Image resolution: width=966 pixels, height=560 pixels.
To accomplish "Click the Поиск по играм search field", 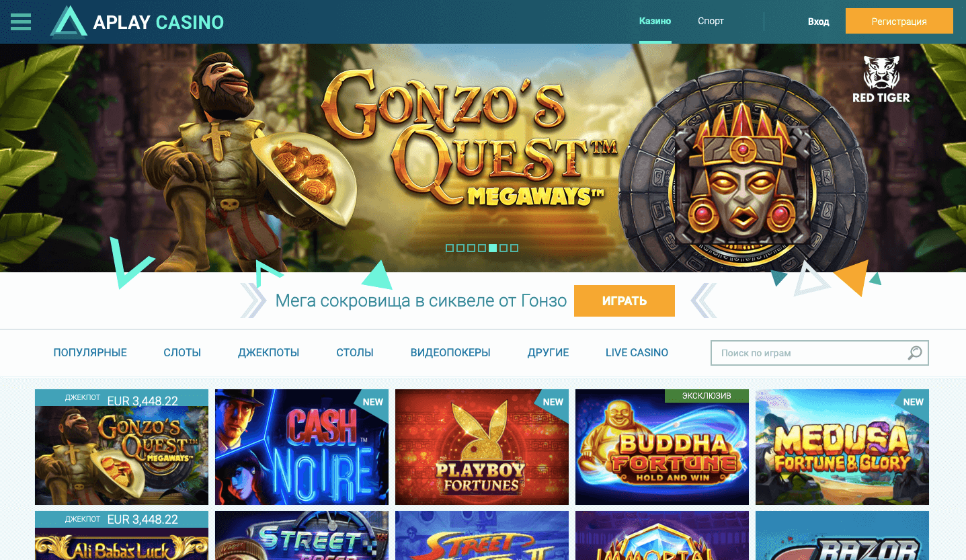I will pos(819,353).
